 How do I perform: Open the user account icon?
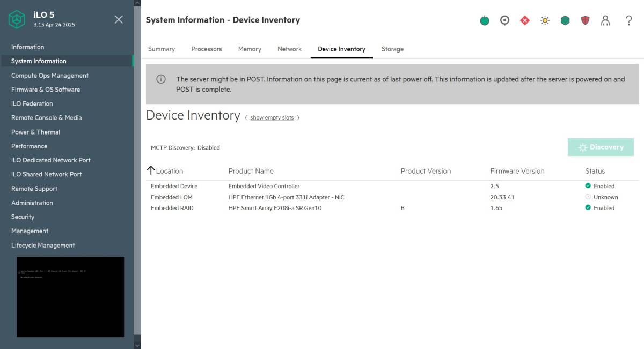click(605, 21)
